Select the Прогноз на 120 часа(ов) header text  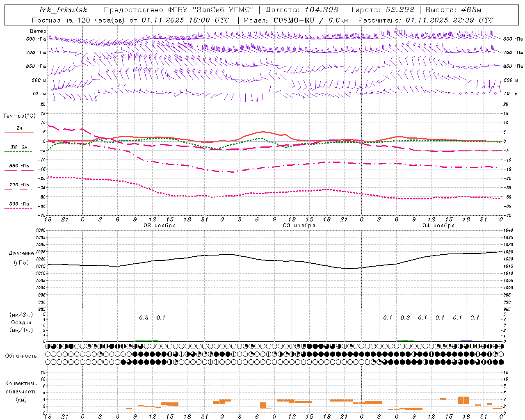[79, 20]
